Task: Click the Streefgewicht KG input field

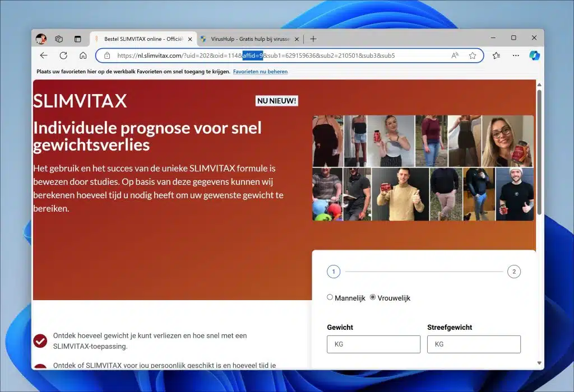Action: point(474,344)
